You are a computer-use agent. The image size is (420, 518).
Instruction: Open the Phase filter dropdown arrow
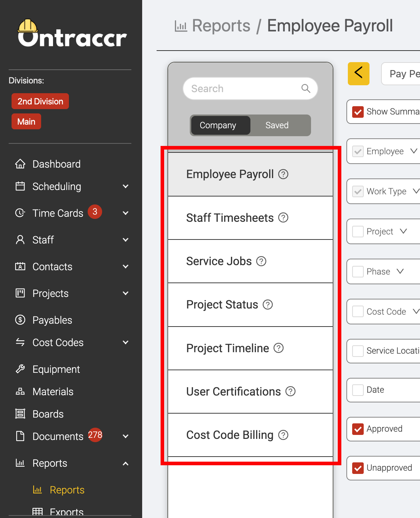pos(400,271)
